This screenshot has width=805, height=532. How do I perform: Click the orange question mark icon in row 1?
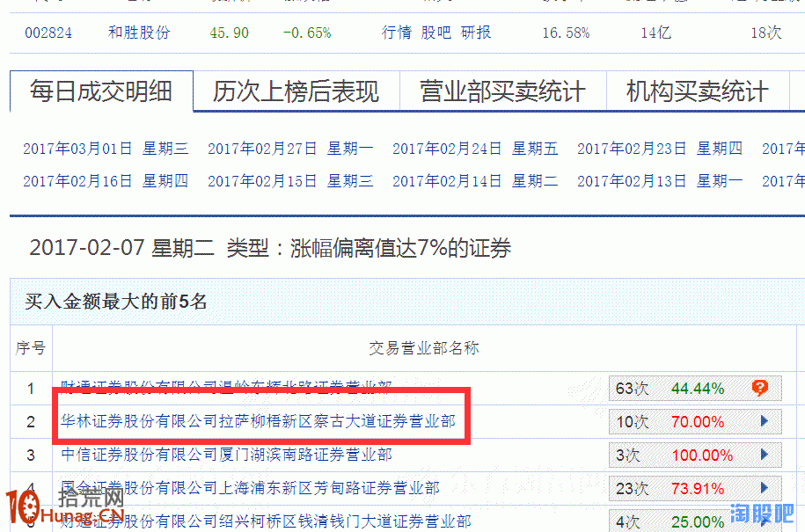tap(760, 388)
